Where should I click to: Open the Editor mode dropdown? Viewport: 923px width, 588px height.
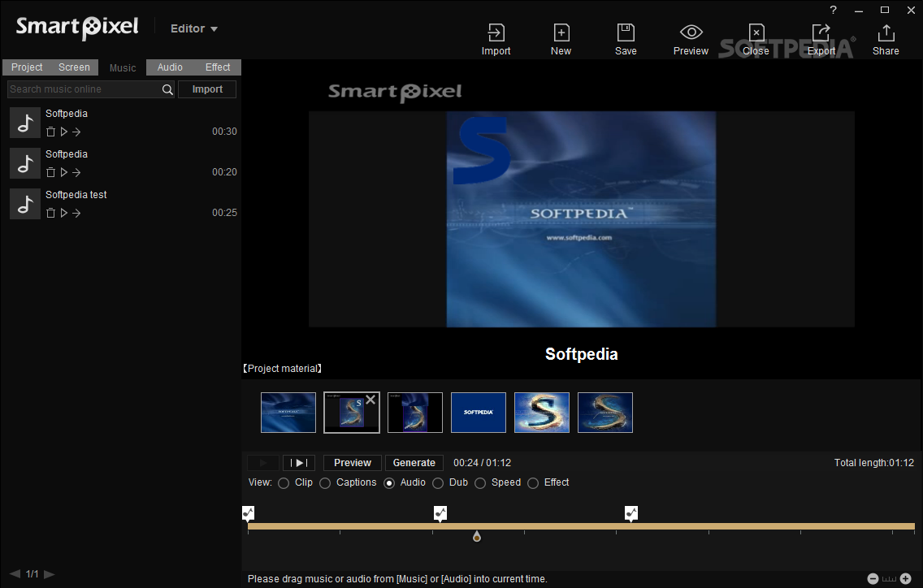coord(193,28)
